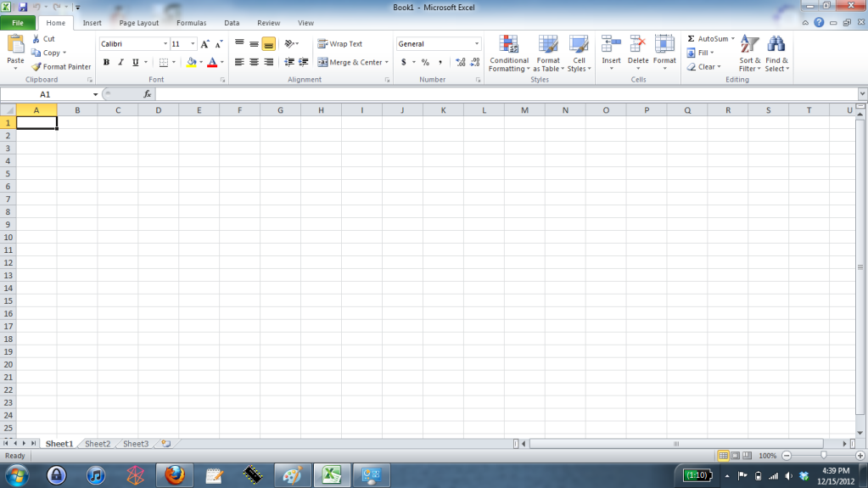868x488 pixels.
Task: Expand the Name Box dropdown arrow
Action: 95,94
